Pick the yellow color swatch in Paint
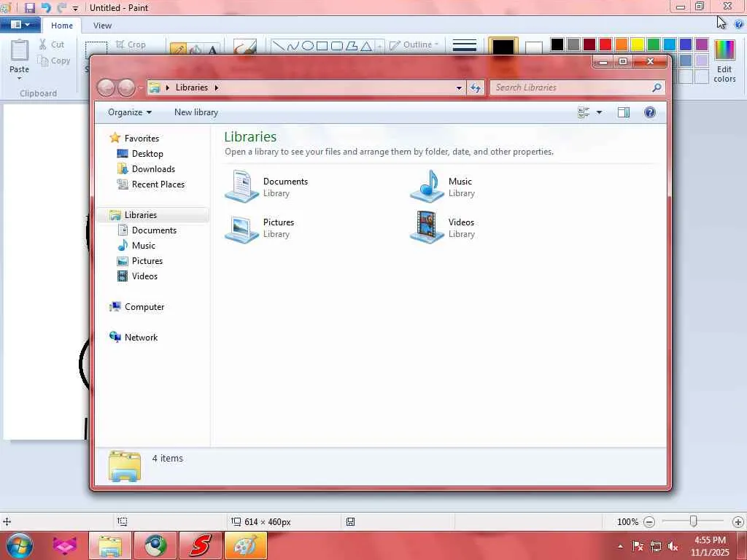The image size is (747, 560). (638, 44)
